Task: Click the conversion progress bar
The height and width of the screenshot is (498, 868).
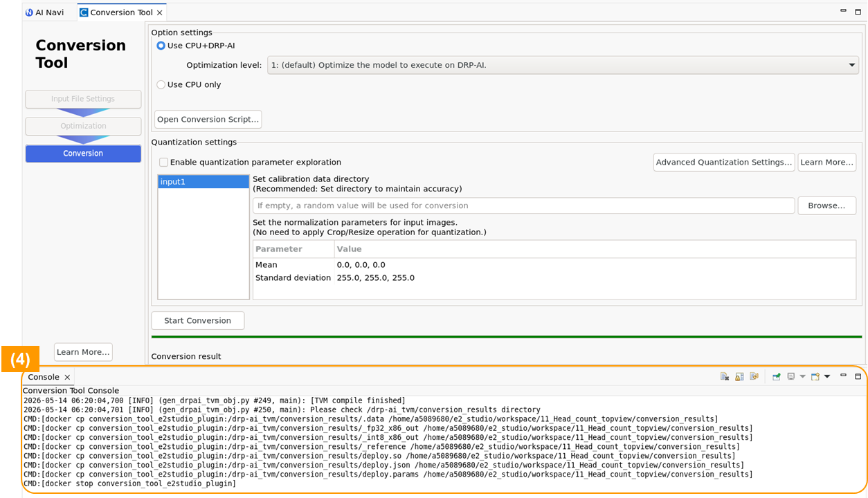Action: [x=508, y=337]
